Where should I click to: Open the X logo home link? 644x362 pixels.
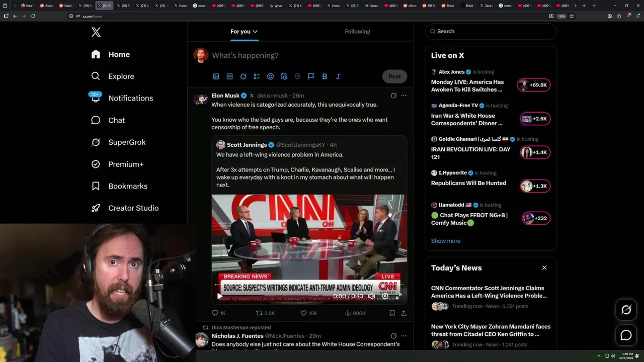[x=96, y=32]
